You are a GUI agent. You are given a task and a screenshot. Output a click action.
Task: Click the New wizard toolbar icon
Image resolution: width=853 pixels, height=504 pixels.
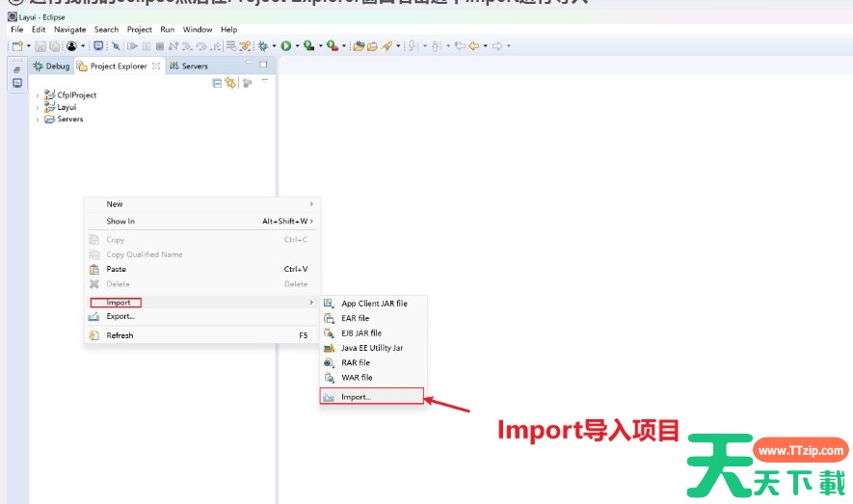pyautogui.click(x=17, y=45)
